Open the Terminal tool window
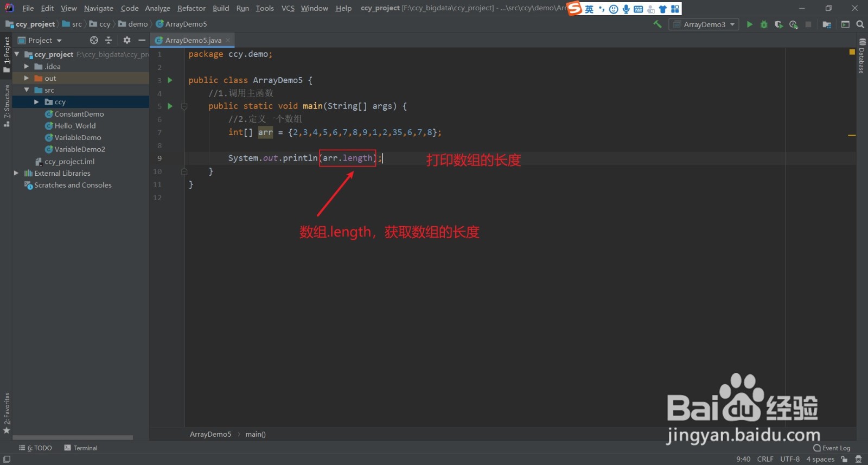The width and height of the screenshot is (868, 465). [81, 448]
